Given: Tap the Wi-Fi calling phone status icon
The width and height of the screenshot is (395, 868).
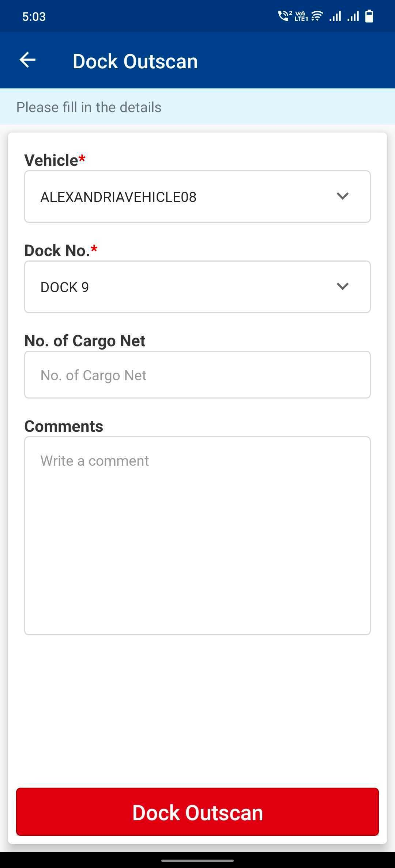Looking at the screenshot, I should (284, 16).
